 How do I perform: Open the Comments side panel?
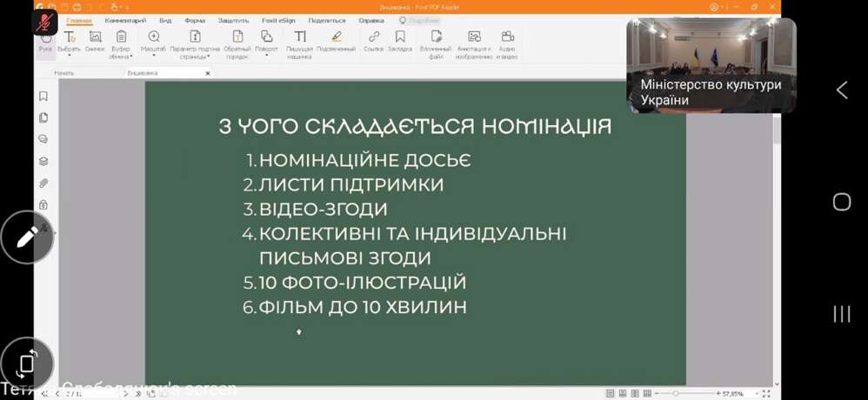pyautogui.click(x=43, y=139)
